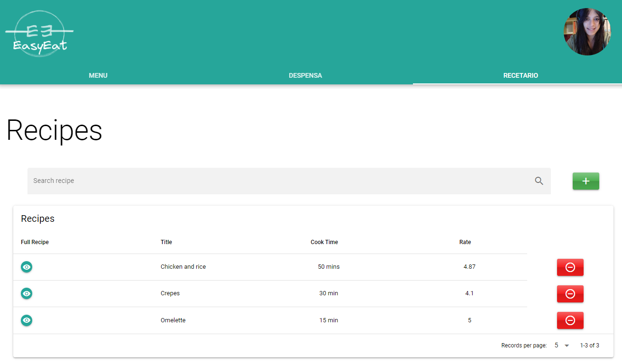Viewport: 622px width, 364px height.
Task: Sort recipes by Cook Time header
Action: [x=324, y=242]
